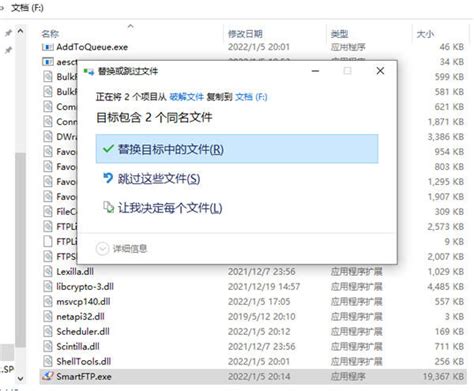The height and width of the screenshot is (391, 474).
Task: Click the copy dialog title bar icon
Action: [89, 71]
